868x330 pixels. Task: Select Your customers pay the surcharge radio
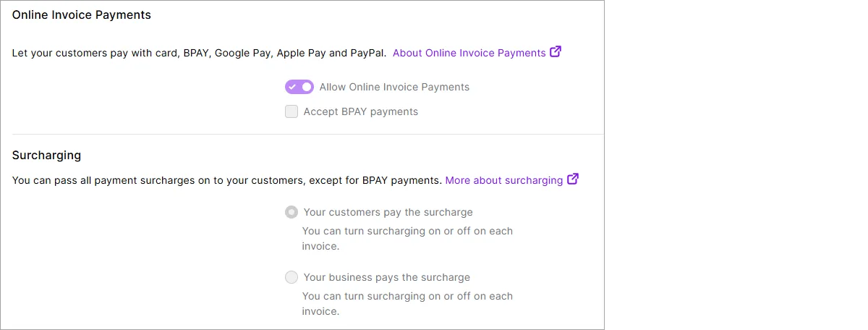tap(292, 212)
